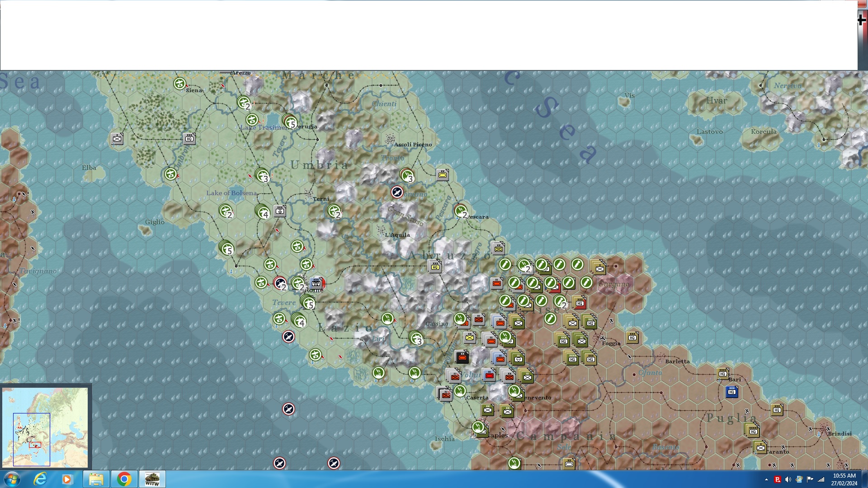
Task: Select the yellow infantry unit north of Pescara
Action: pos(443,174)
